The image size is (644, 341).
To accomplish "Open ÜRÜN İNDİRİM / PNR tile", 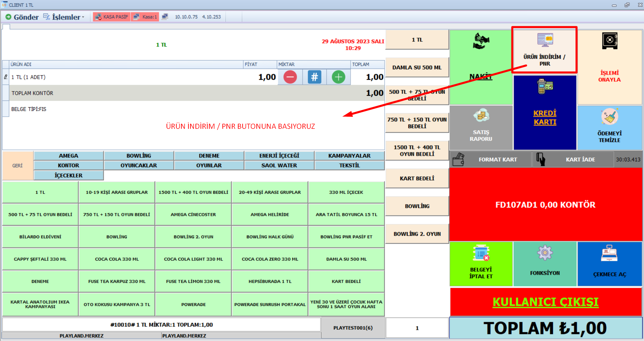I will click(544, 50).
